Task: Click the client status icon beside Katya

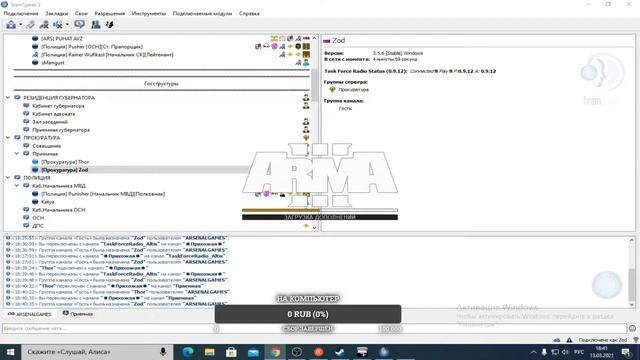Action: coord(35,202)
